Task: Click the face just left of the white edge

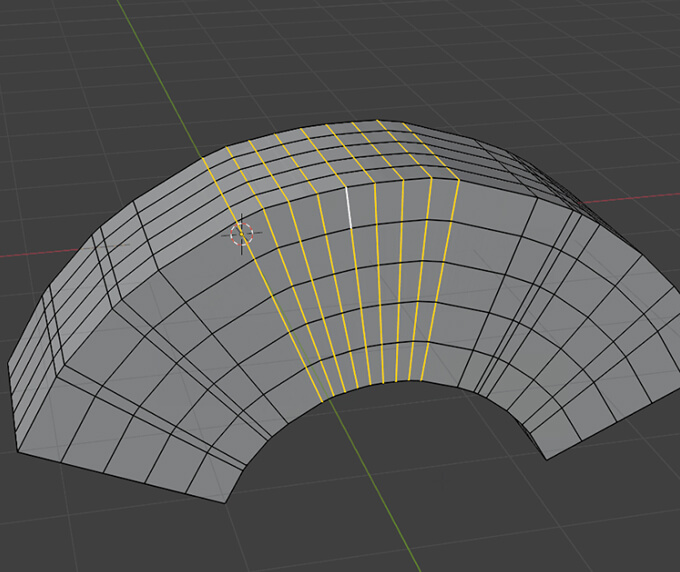Action: pos(333,210)
